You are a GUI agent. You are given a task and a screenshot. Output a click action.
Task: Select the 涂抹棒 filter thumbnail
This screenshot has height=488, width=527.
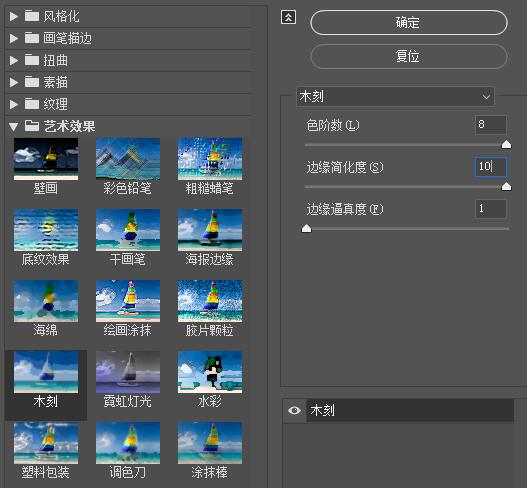210,443
